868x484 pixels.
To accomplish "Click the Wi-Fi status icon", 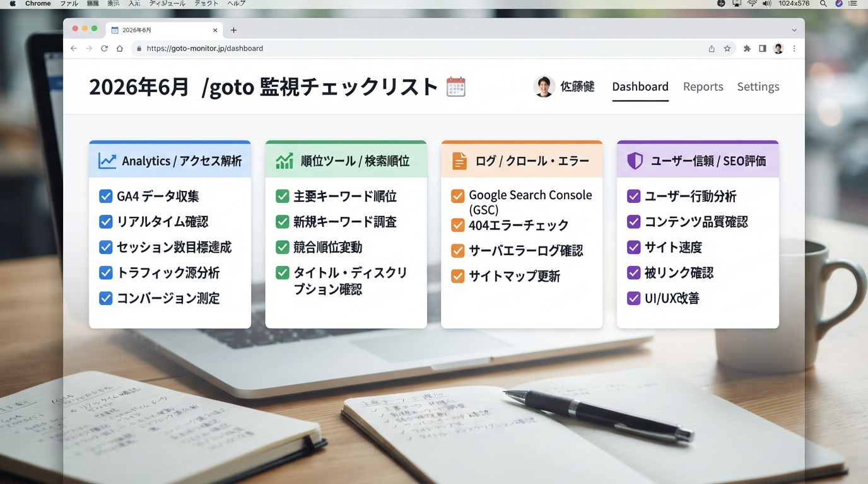I will (x=752, y=4).
